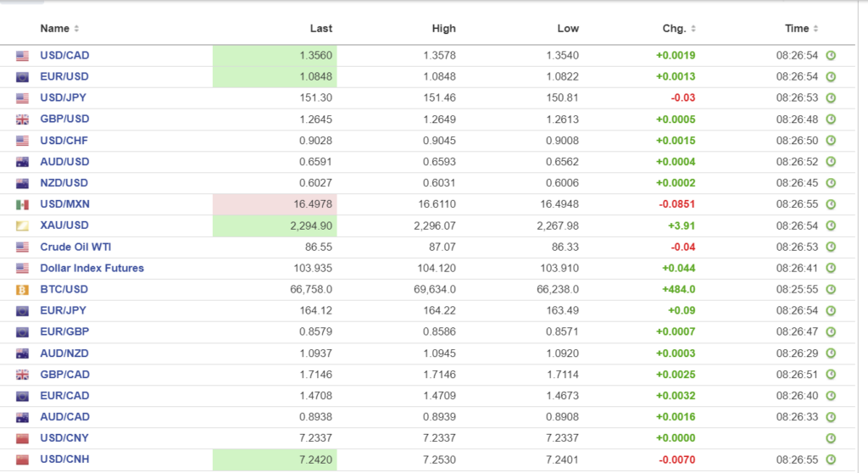This screenshot has width=868, height=473.
Task: Click the UK flag beside GBP/CAD
Action: point(22,375)
